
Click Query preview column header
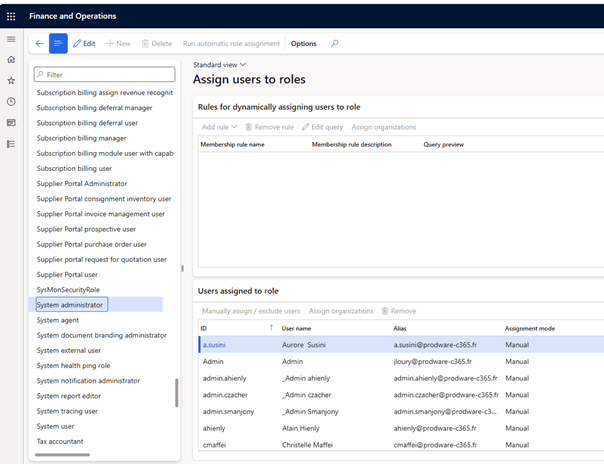coord(443,144)
